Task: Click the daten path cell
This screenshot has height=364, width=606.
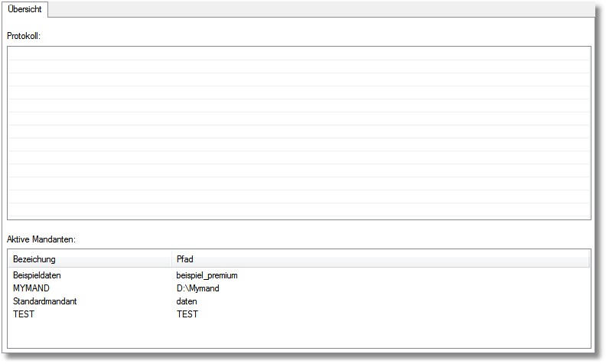Action: [x=187, y=301]
